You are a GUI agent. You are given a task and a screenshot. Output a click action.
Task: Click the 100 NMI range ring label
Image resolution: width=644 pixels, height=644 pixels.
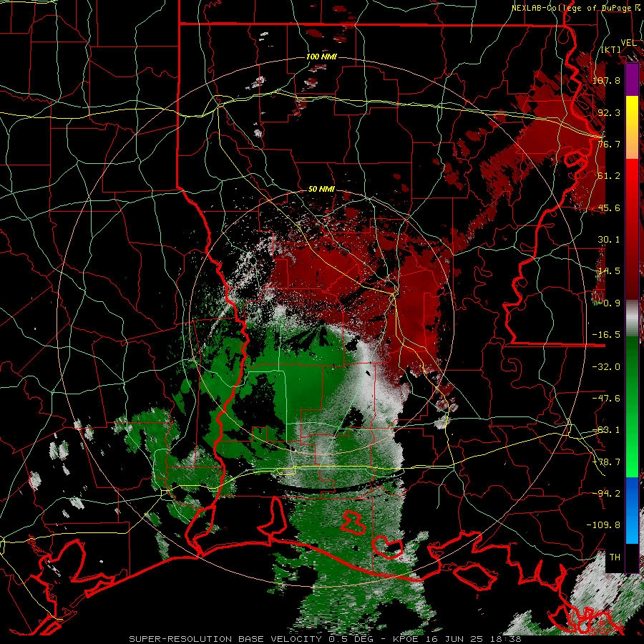[321, 57]
